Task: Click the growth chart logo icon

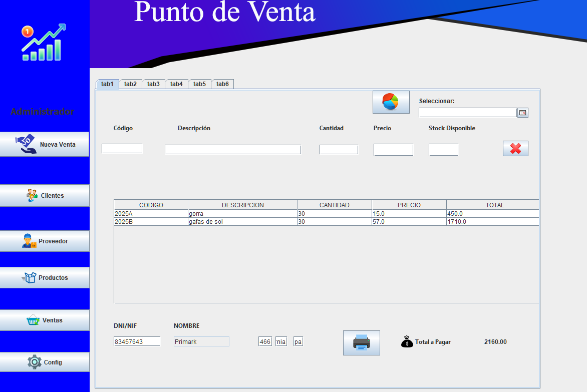Action: click(44, 43)
